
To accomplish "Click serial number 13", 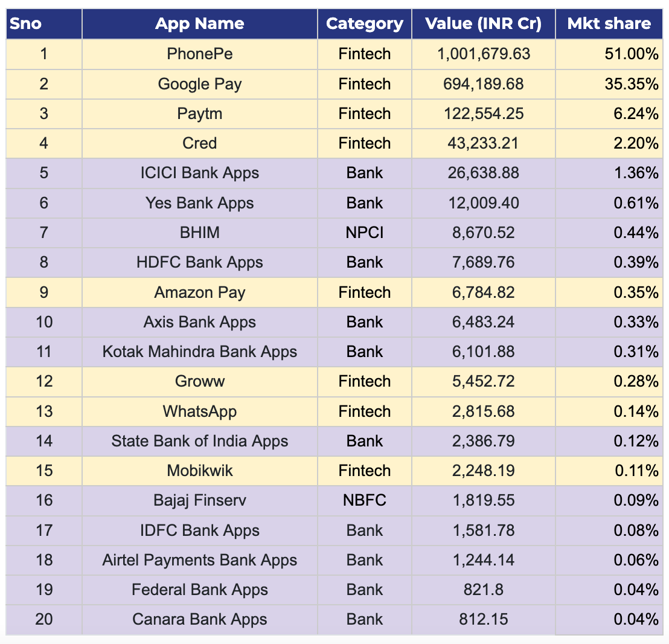I will 44,411.
